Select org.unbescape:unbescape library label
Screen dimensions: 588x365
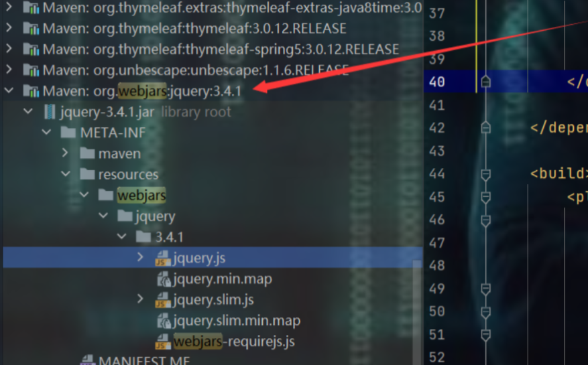click(196, 70)
